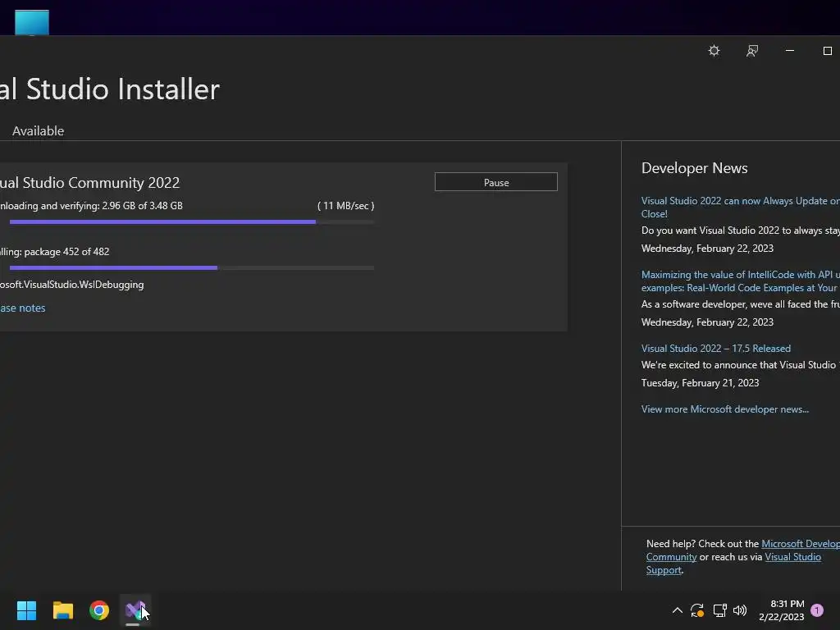Minimize the Visual Studio Installer window
840x630 pixels.
click(x=790, y=51)
